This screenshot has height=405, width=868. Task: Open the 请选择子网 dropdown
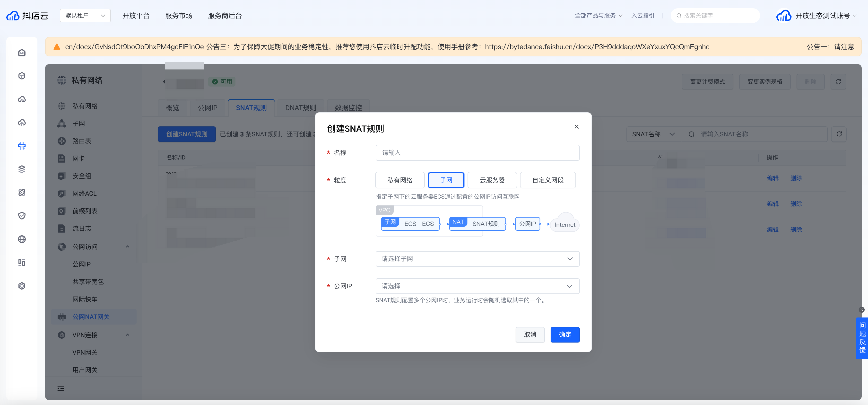477,259
